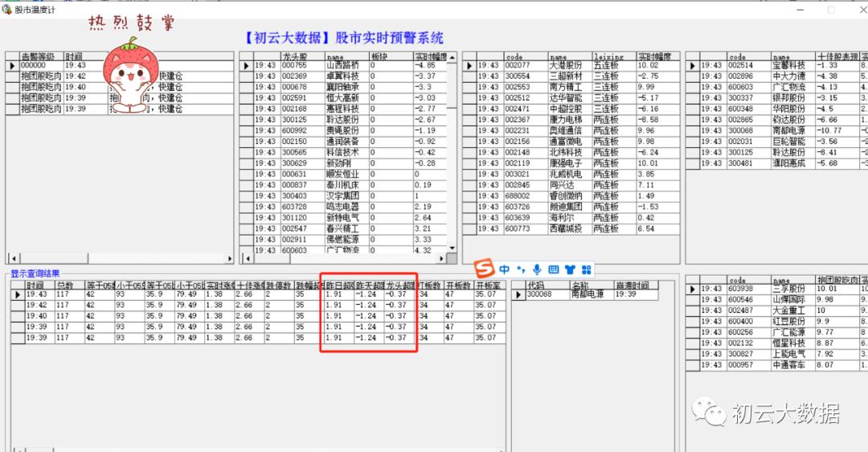Screen dimensions: 868x452
Task: Click the 开板率 column header
Action: [x=489, y=285]
